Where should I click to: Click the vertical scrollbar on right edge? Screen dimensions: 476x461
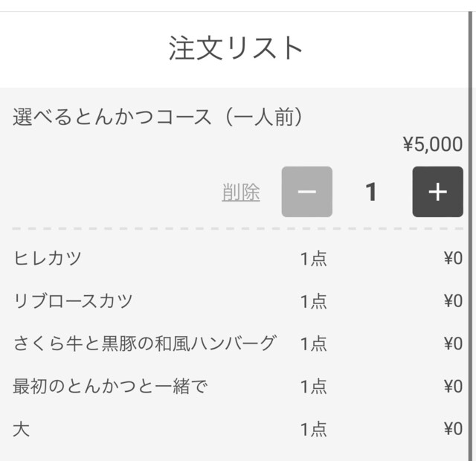tap(472, 223)
